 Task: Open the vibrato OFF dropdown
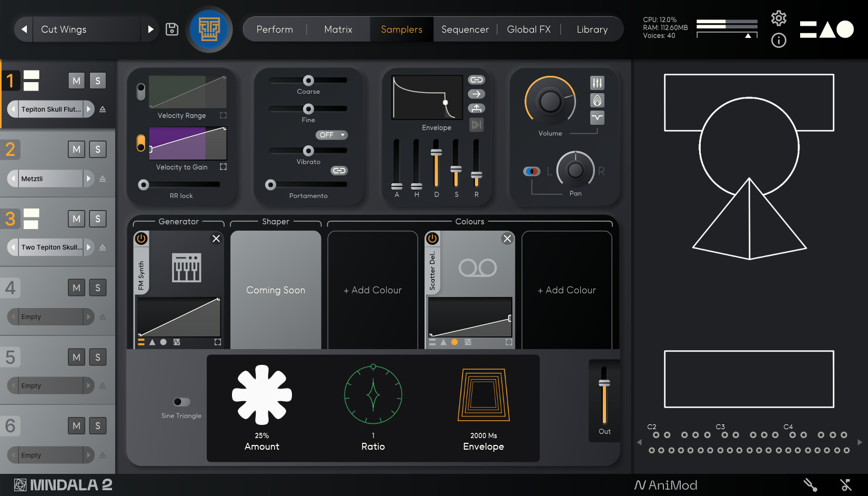(x=332, y=135)
